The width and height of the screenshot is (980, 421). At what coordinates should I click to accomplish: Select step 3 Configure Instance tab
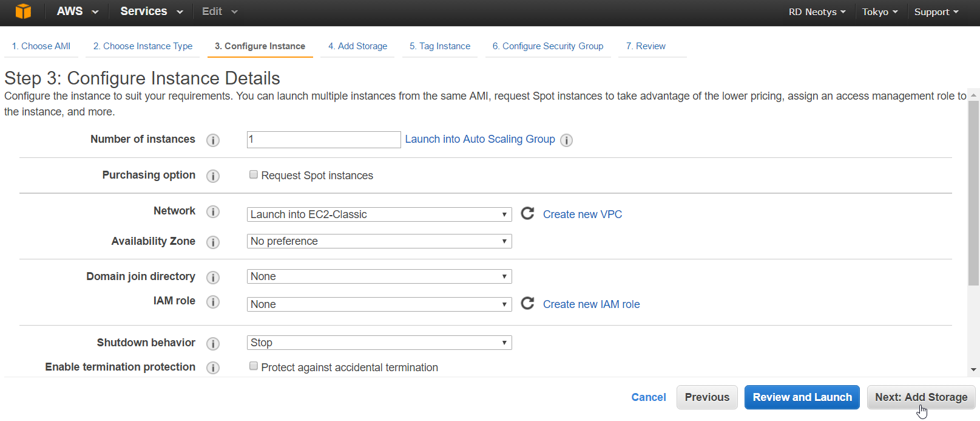pyautogui.click(x=260, y=46)
